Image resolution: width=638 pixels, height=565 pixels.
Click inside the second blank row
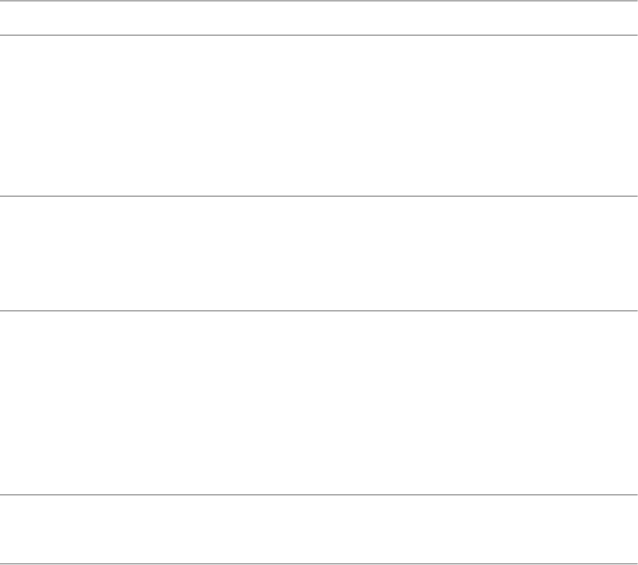point(318,115)
